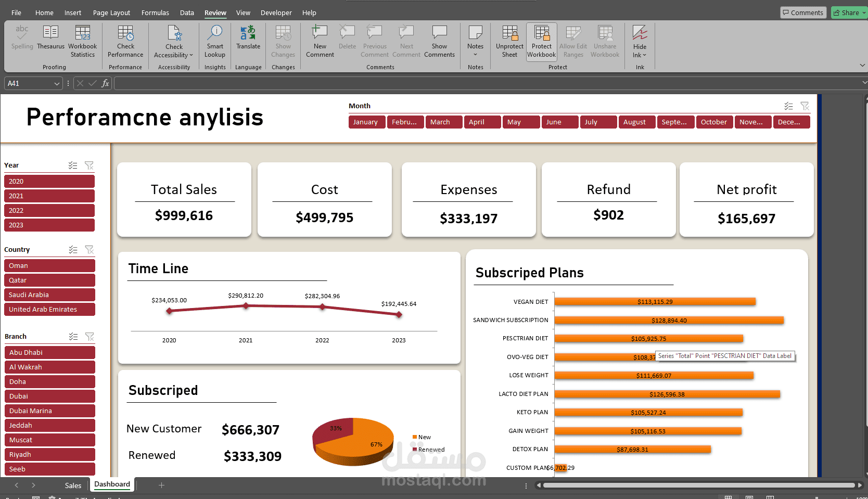This screenshot has height=499, width=868.
Task: Enable multi-select on the Year slicer
Action: tap(73, 165)
